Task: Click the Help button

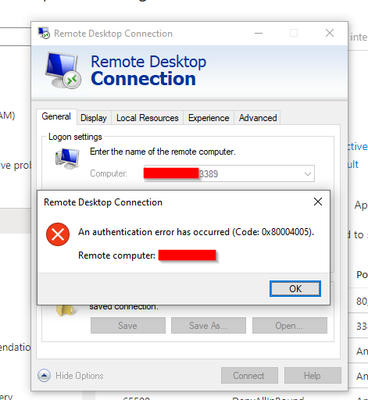Action: [312, 376]
